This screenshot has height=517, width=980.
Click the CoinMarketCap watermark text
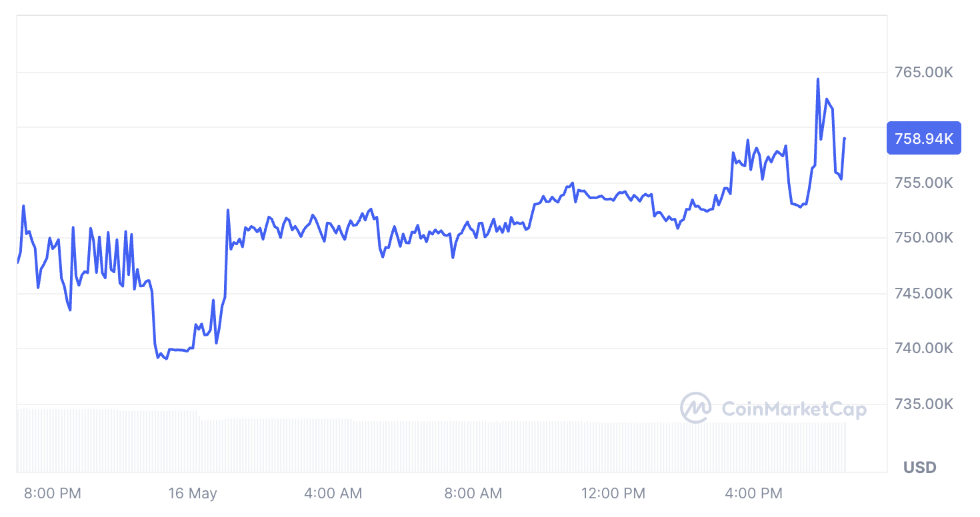click(x=794, y=409)
